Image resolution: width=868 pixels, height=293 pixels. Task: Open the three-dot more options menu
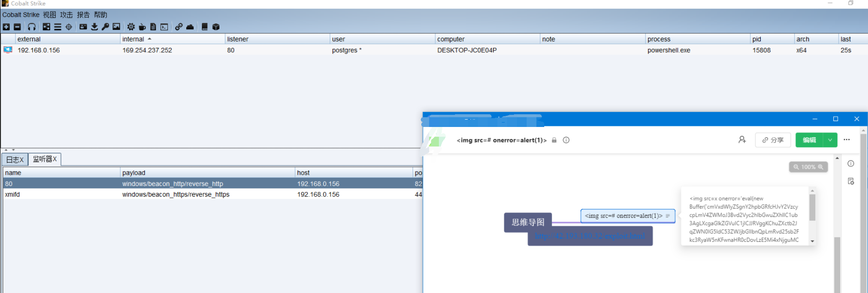[x=847, y=140]
